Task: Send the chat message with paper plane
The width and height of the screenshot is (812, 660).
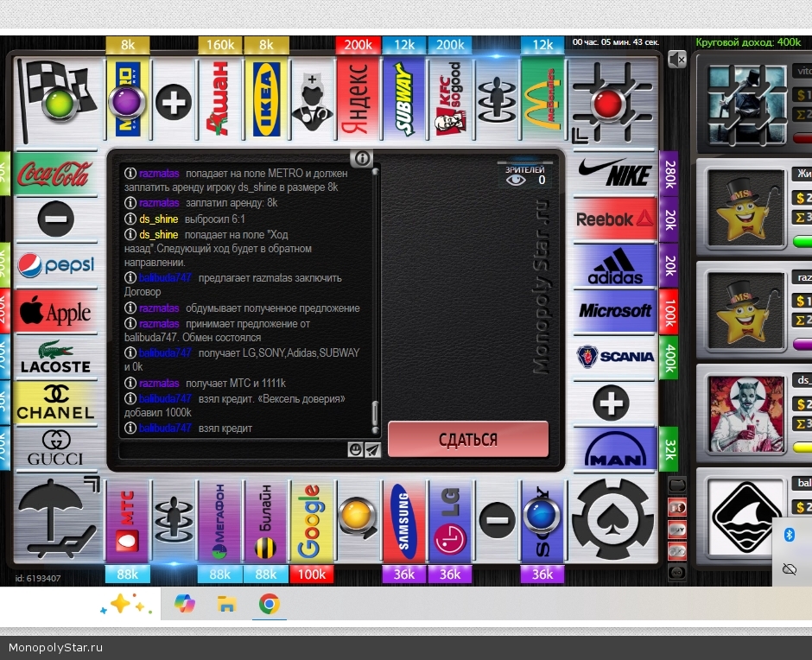Action: click(x=372, y=450)
